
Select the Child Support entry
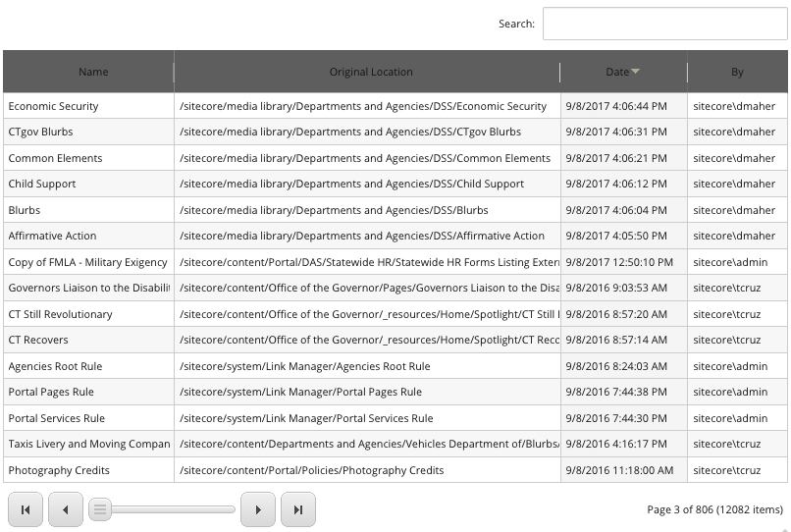click(42, 184)
